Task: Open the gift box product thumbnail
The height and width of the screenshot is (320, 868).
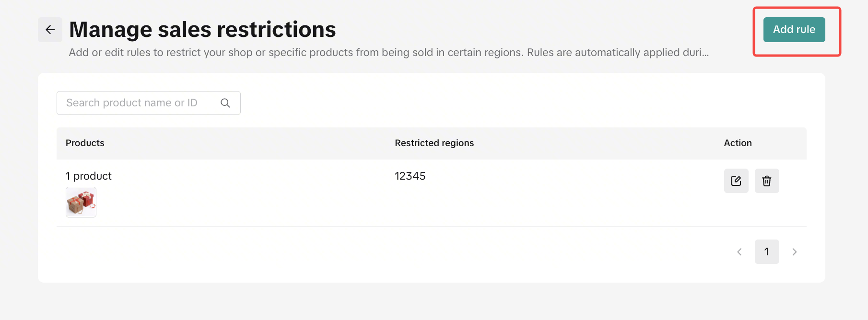Action: pos(81,202)
